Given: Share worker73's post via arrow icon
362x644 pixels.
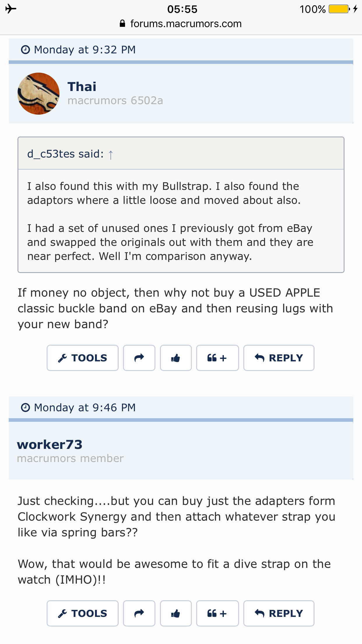Looking at the screenshot, I should 139,613.
